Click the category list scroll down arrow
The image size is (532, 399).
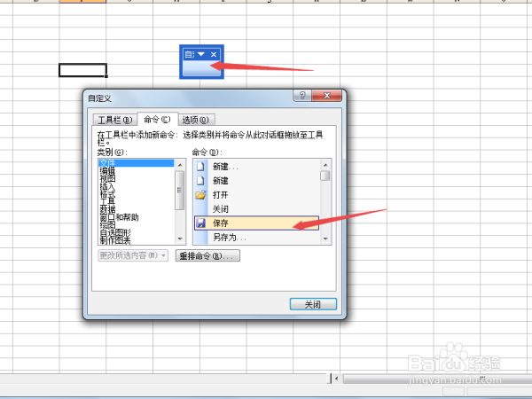[x=180, y=239]
